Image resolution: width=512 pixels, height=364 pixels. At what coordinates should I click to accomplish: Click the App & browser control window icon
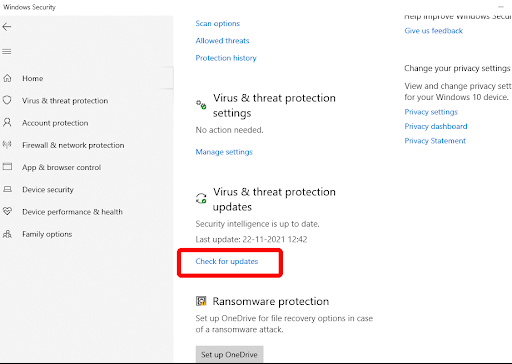pos(7,167)
